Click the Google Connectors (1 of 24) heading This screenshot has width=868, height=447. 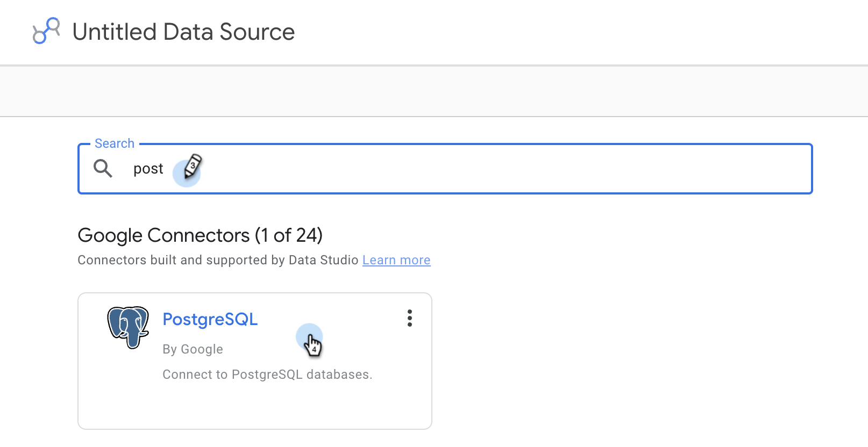tap(200, 235)
